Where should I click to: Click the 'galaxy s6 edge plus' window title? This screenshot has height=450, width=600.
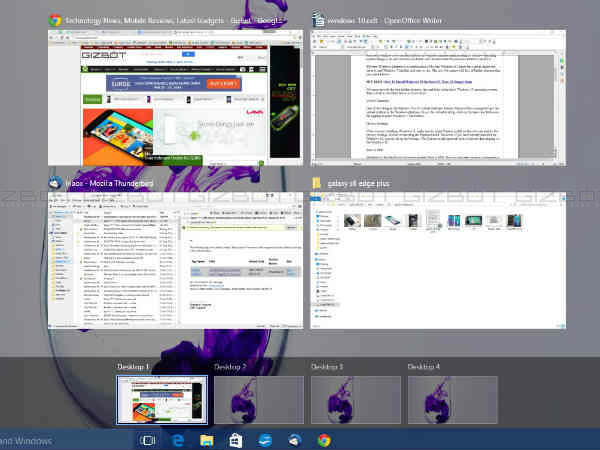[x=358, y=184]
